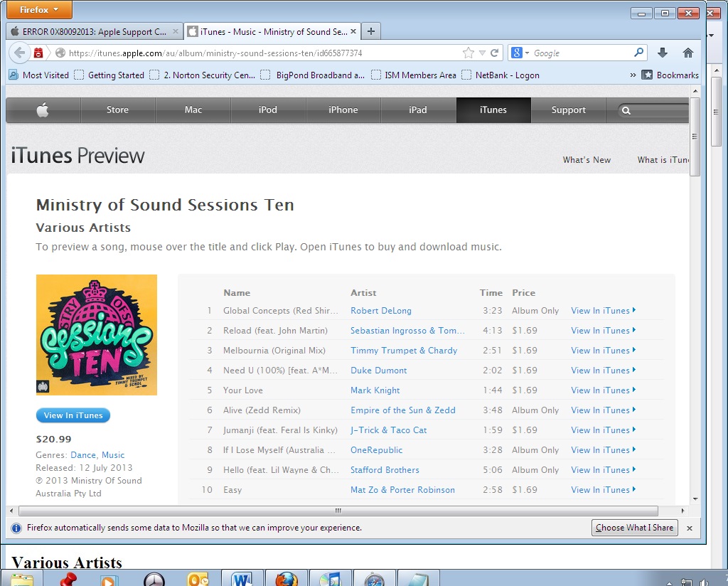Click View In iTunes for Jumanji track
Image resolution: width=728 pixels, height=586 pixels.
[603, 430]
